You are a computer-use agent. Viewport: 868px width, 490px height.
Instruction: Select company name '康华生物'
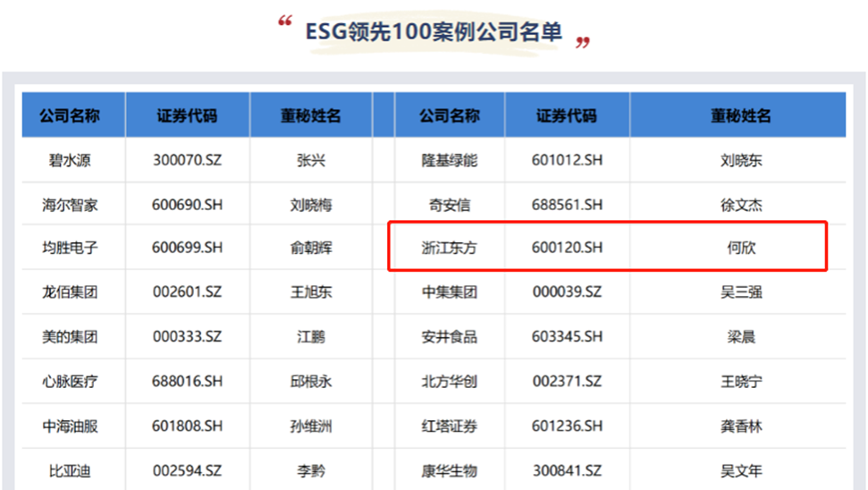450,471
